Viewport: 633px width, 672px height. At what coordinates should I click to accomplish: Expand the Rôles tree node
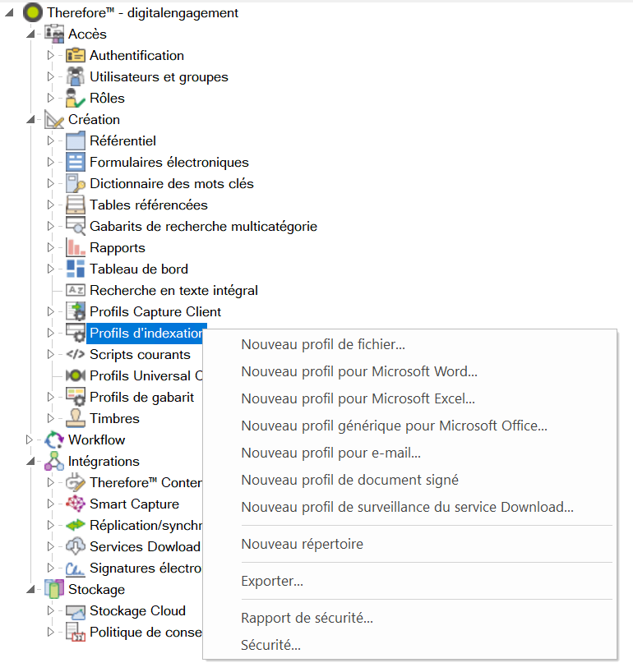coord(50,99)
